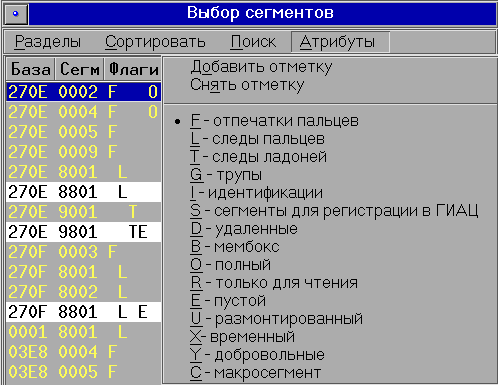Select R - только для чтения option
This screenshot has height=385, width=498.
(274, 283)
